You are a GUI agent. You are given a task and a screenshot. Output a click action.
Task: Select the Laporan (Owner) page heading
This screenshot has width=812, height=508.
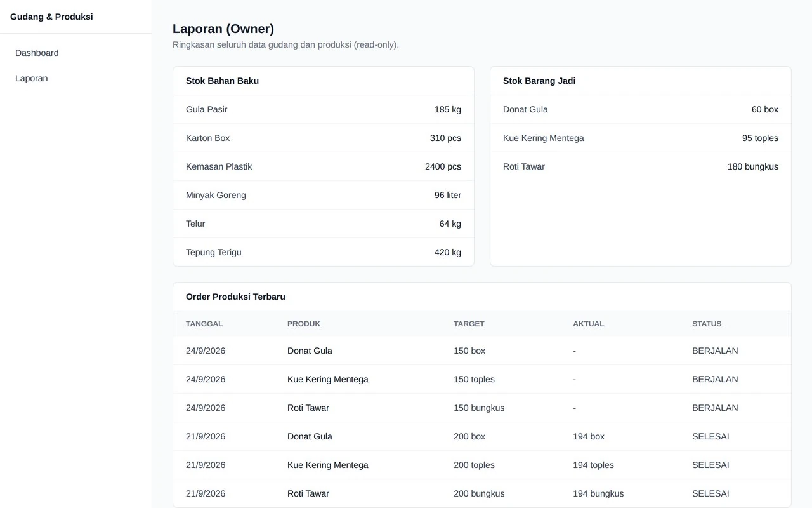223,29
